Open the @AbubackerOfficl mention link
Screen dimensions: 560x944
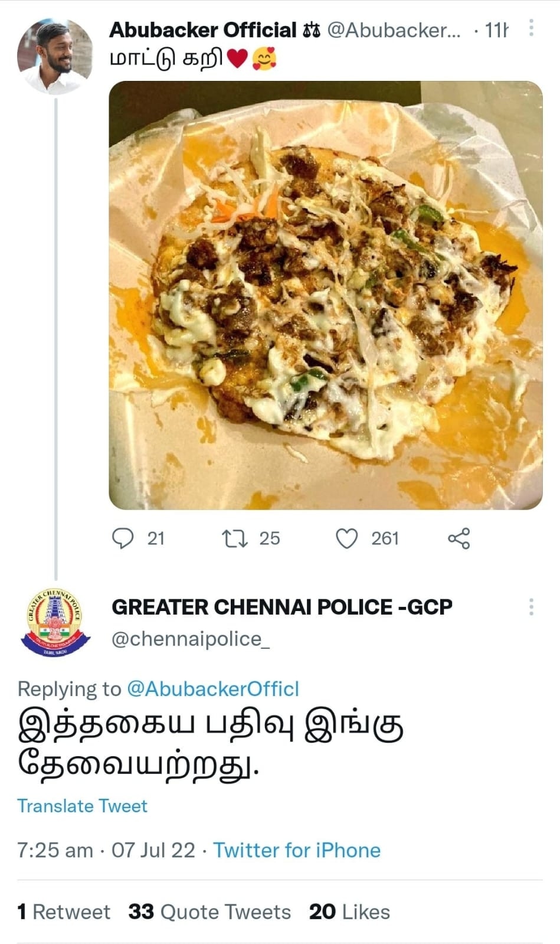213,688
